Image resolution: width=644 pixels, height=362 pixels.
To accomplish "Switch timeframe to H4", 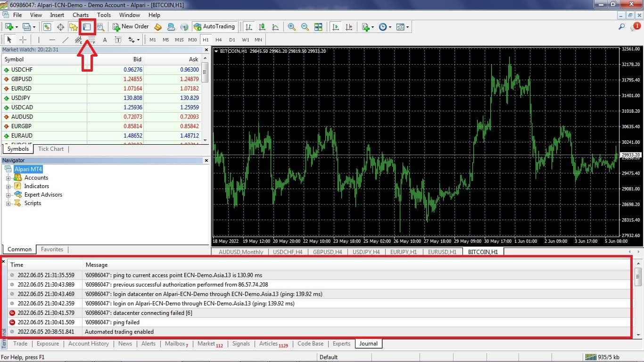I will pos(219,40).
